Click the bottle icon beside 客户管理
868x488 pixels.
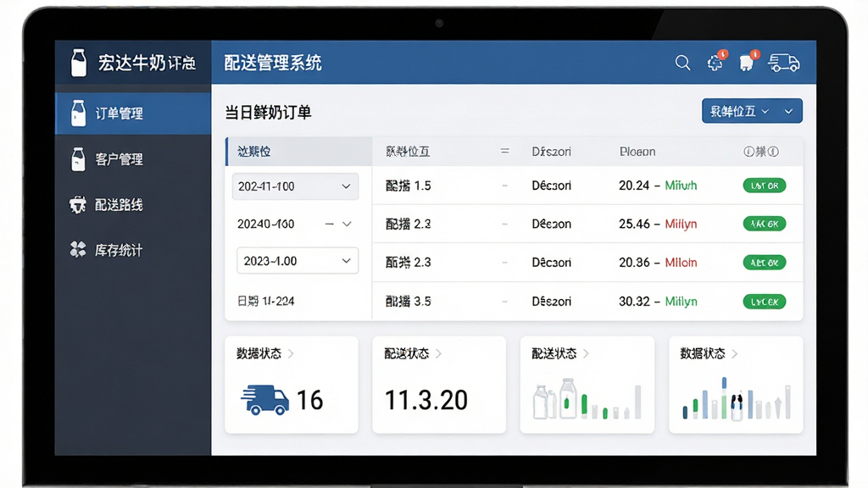click(x=79, y=159)
